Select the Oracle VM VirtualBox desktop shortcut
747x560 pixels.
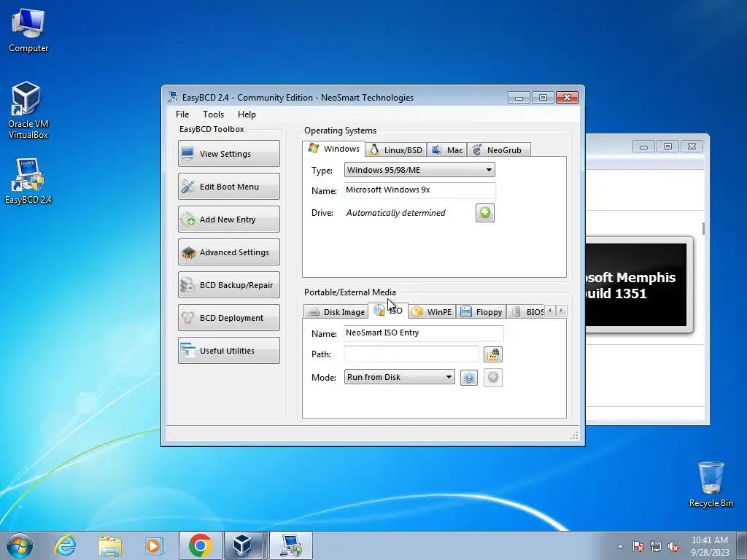[x=28, y=111]
